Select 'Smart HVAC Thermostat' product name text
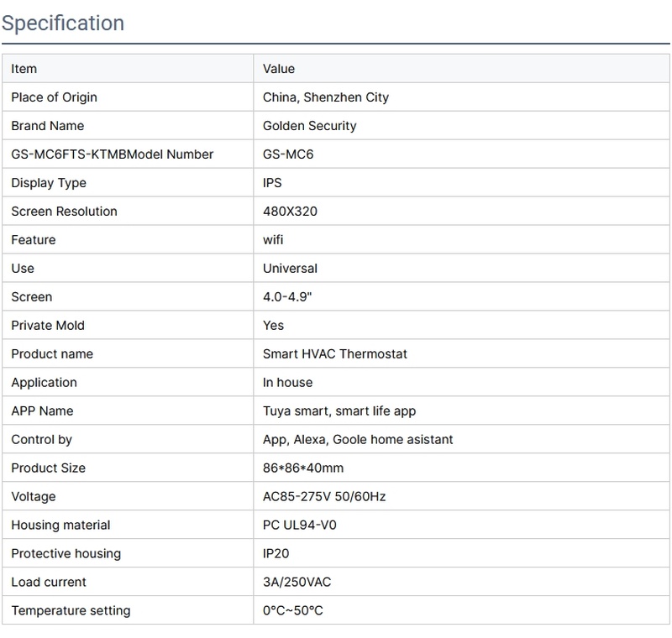The image size is (672, 638). pos(335,354)
